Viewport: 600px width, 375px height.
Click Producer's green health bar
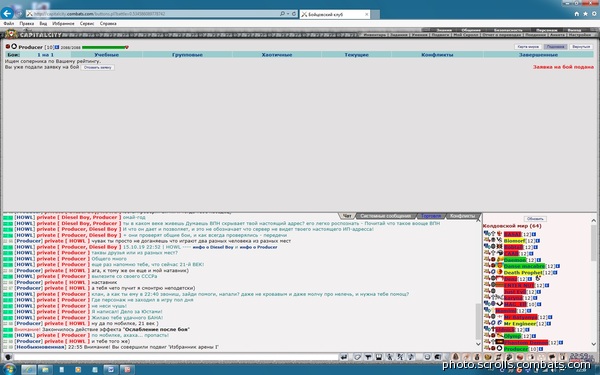[104, 47]
